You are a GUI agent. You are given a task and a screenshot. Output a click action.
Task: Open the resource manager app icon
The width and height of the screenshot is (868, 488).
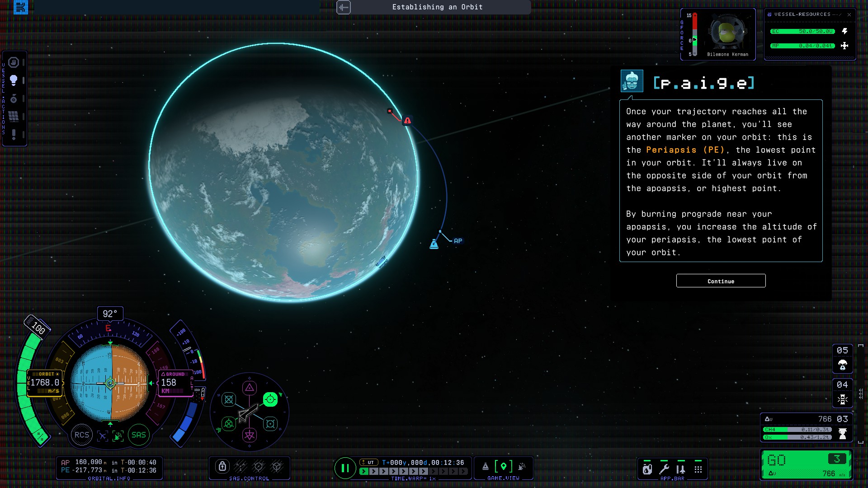(647, 469)
